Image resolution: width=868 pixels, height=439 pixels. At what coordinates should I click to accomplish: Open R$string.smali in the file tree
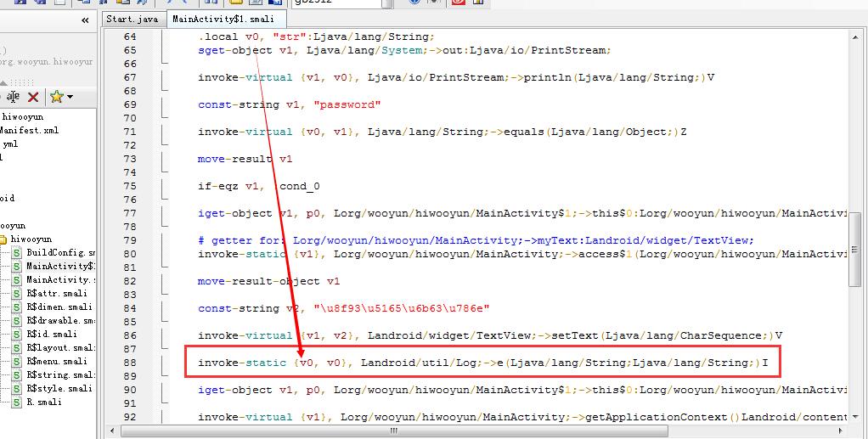59,374
